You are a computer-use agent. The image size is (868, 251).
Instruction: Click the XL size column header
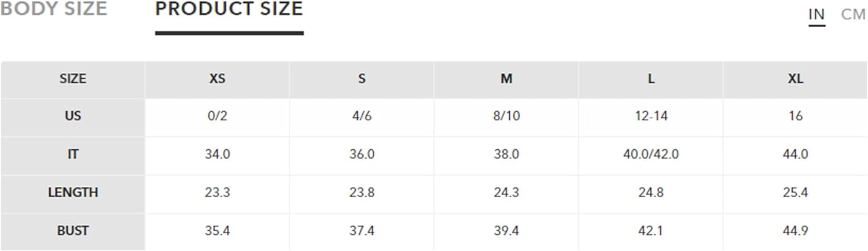pyautogui.click(x=796, y=79)
